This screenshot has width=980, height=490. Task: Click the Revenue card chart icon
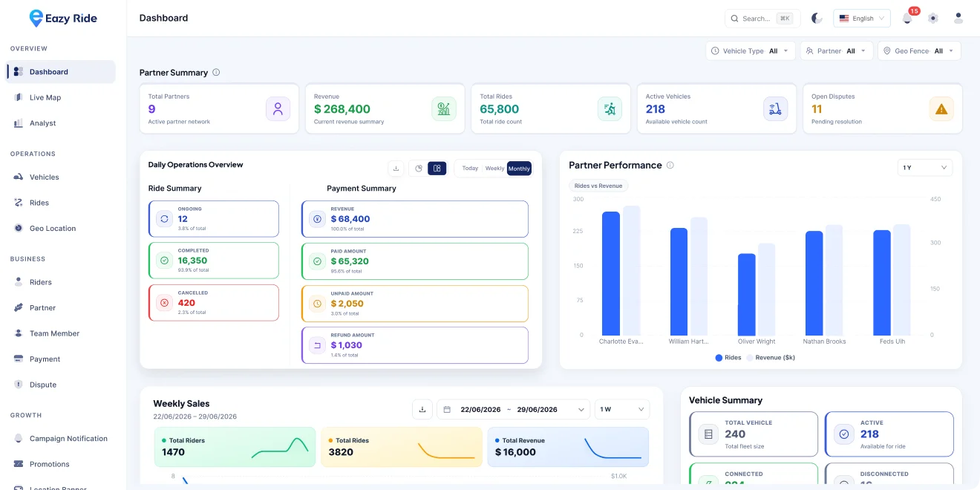444,109
